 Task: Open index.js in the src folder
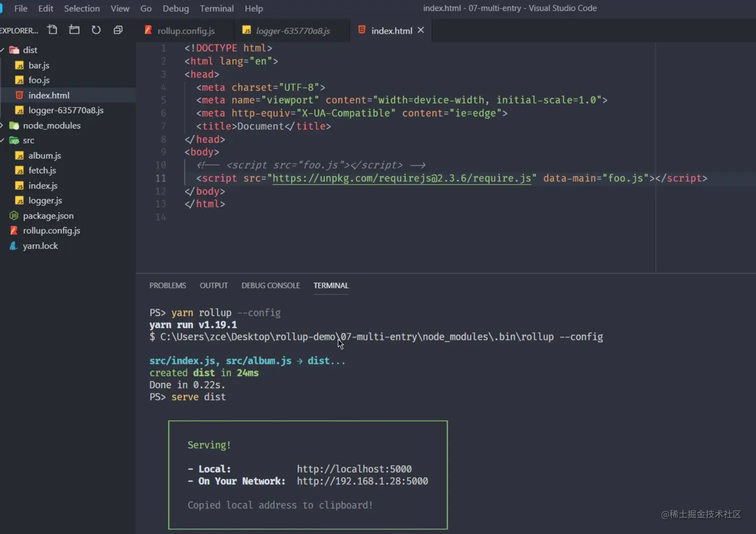pyautogui.click(x=43, y=186)
